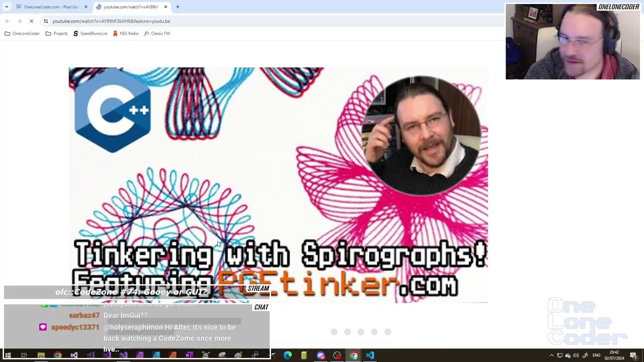This screenshot has width=644, height=362.
Task: Open the Projects bookmarks folder
Action: click(56, 34)
